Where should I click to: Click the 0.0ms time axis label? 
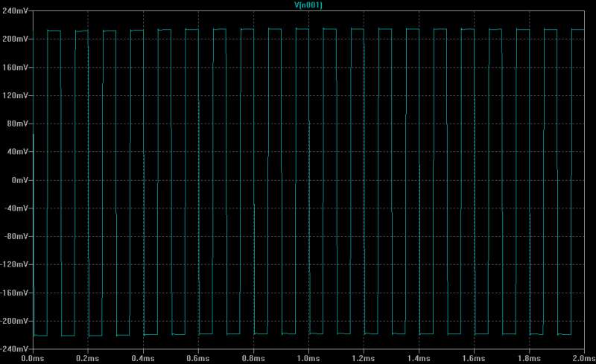click(x=33, y=358)
